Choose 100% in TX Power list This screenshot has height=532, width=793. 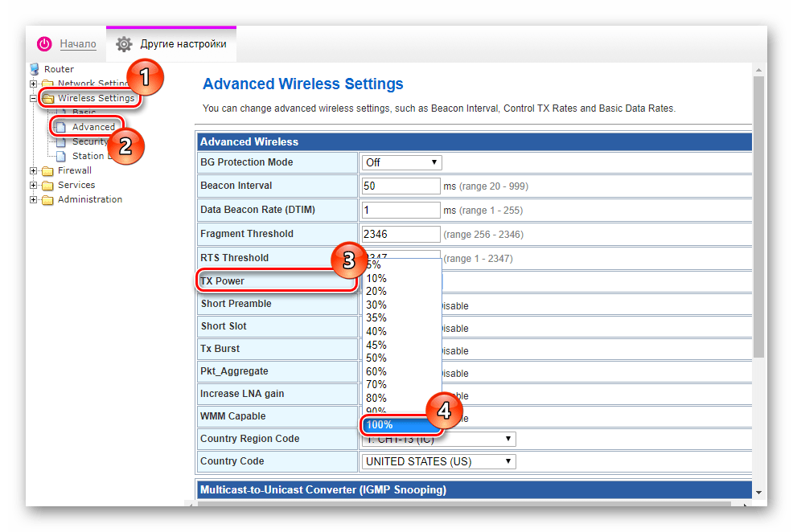point(401,425)
